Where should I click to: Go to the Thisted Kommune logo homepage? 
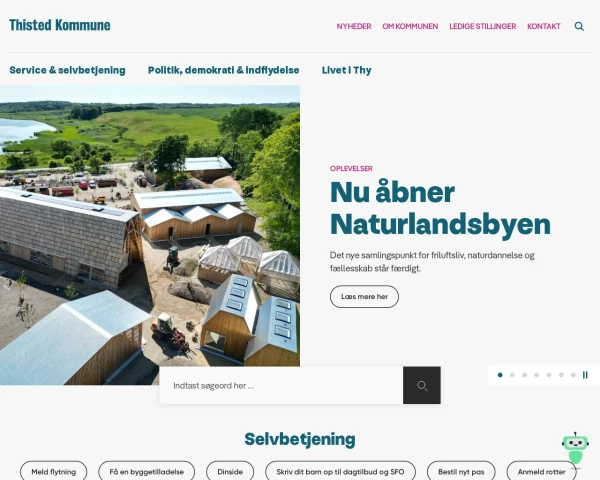60,25
